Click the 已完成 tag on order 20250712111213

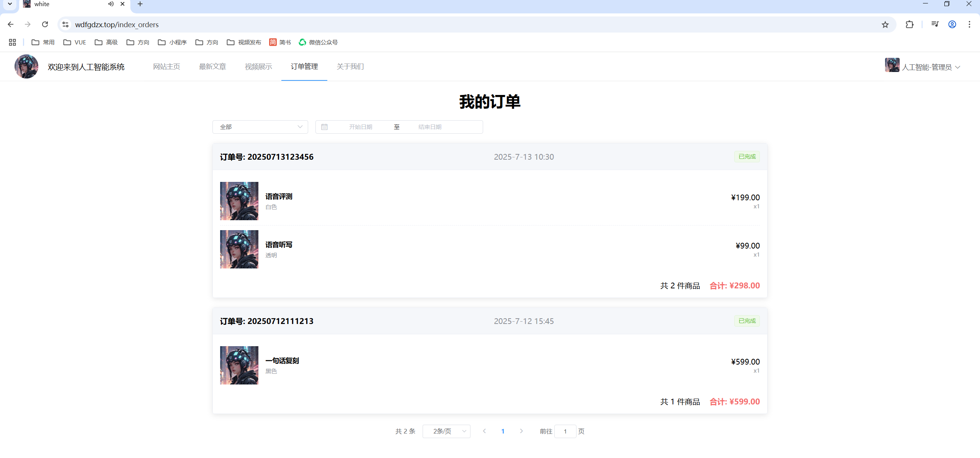[747, 321]
